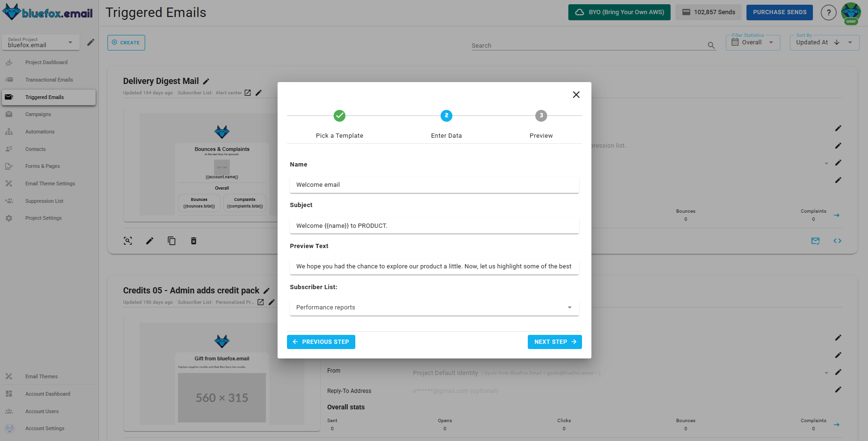Open Campaigns from the sidebar

(38, 114)
